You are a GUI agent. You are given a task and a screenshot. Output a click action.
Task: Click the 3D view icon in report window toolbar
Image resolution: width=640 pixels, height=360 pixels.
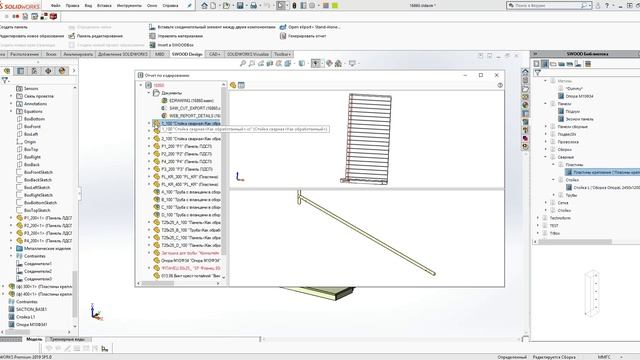[x=233, y=85]
